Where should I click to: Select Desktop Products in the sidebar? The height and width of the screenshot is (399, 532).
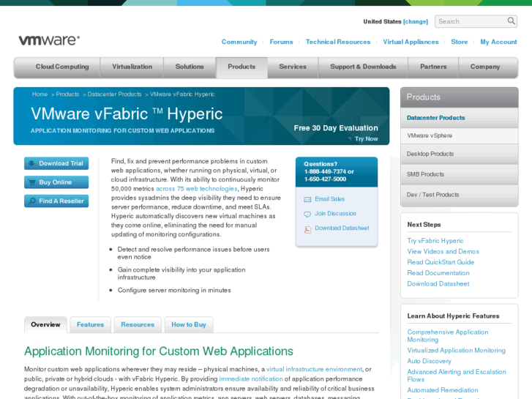(x=460, y=154)
